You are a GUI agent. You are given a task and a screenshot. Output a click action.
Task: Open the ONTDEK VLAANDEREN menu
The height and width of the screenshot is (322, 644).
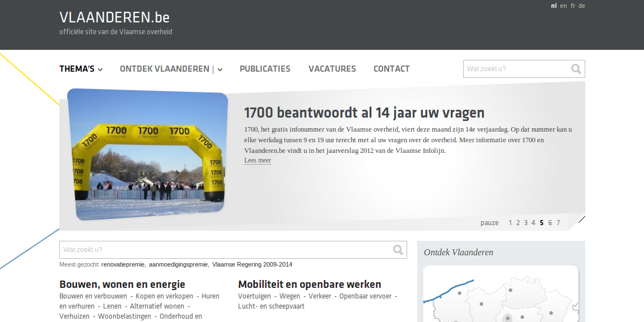[x=165, y=68]
